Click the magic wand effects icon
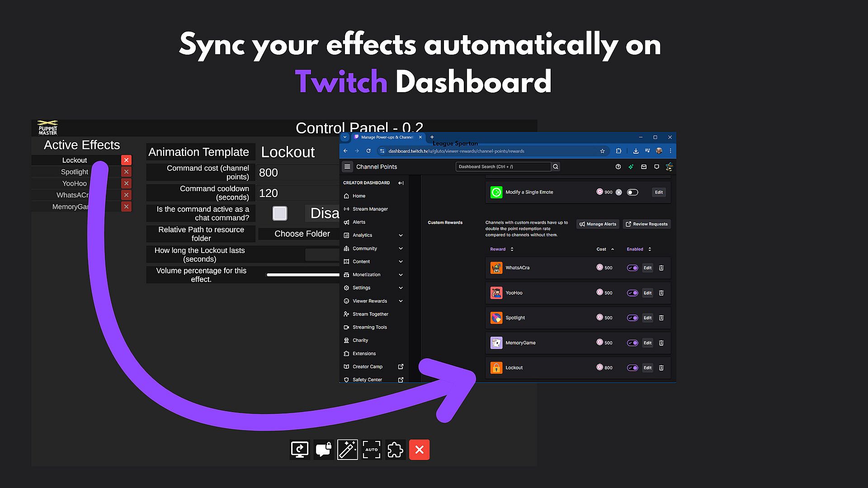Viewport: 868px width, 488px height. pyautogui.click(x=347, y=450)
